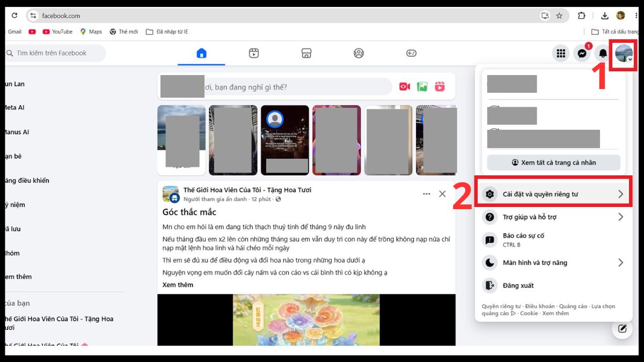Add photo/video using the green image icon

[422, 86]
